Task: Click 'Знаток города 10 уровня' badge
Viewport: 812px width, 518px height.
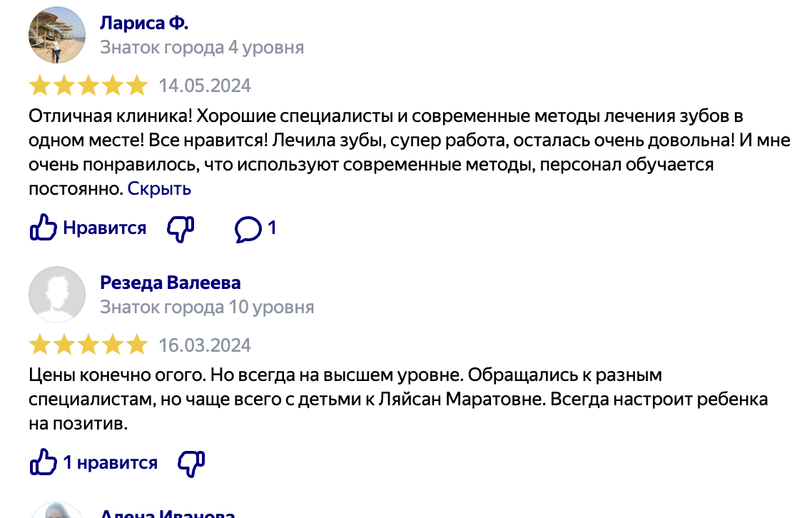Action: coord(207,308)
